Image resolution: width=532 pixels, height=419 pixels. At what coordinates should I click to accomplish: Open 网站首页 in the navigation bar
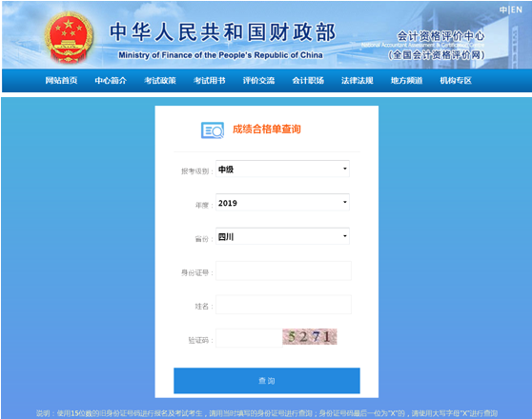click(61, 81)
